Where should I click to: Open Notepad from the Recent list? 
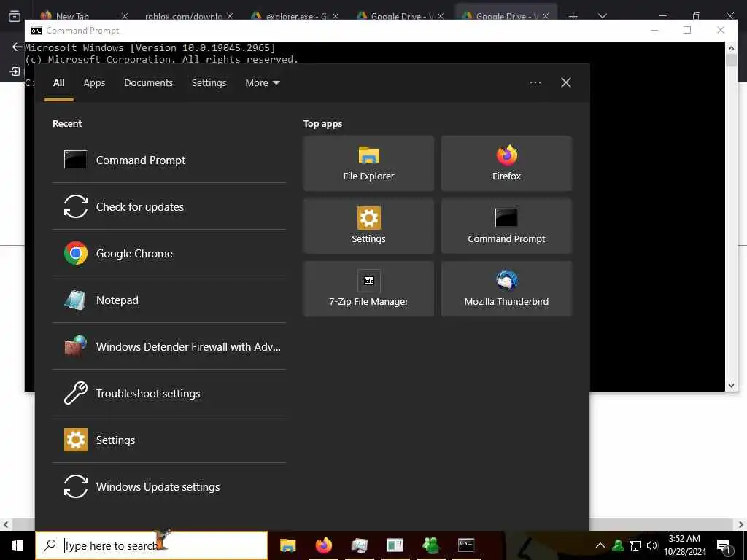[169, 300]
